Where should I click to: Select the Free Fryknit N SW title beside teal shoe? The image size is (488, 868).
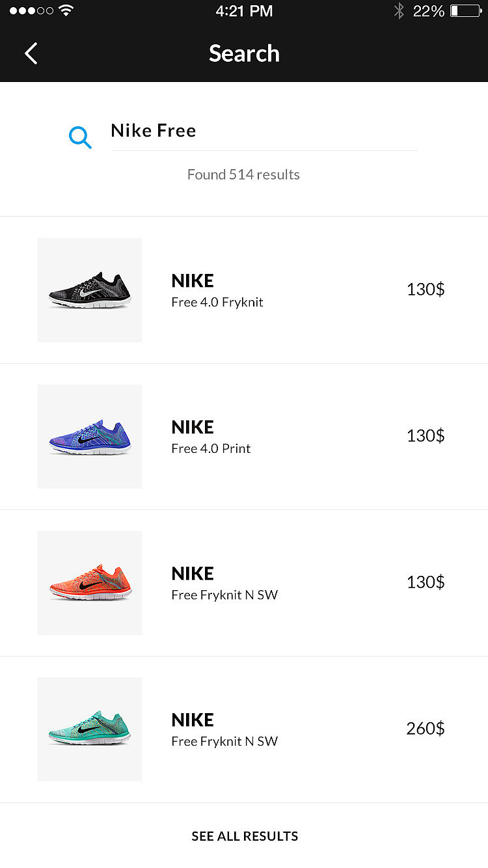[x=224, y=741]
